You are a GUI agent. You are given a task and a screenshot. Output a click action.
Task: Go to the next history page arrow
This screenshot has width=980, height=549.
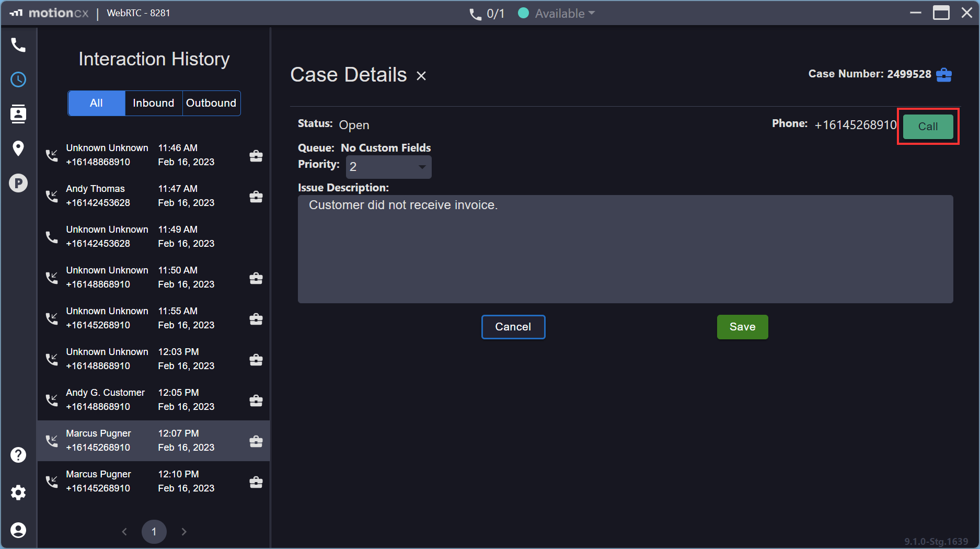[x=184, y=532]
